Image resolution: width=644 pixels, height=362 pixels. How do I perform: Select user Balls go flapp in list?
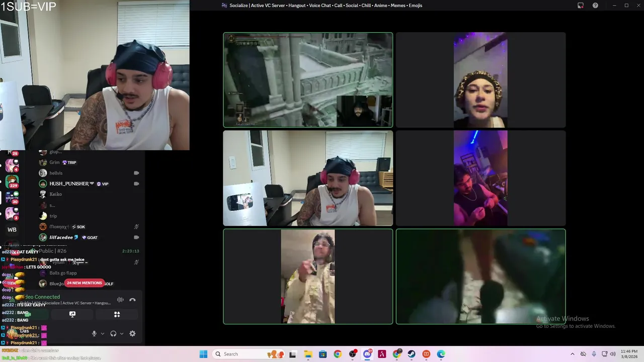tap(63, 273)
